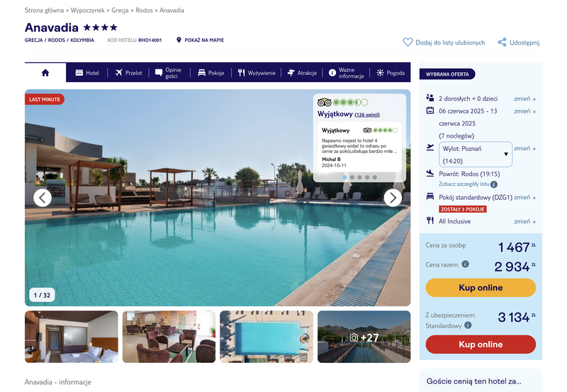Click info icon next to Cena razem

466,264
